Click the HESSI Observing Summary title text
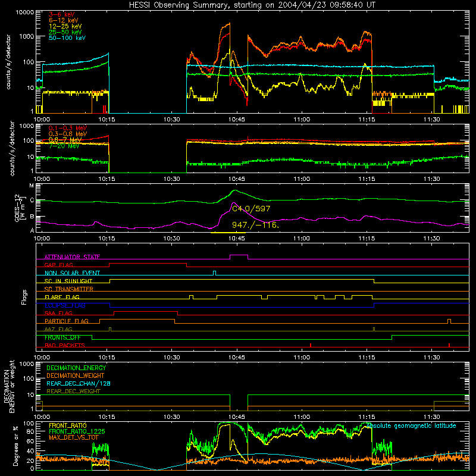476x476 pixels. click(x=252, y=5)
